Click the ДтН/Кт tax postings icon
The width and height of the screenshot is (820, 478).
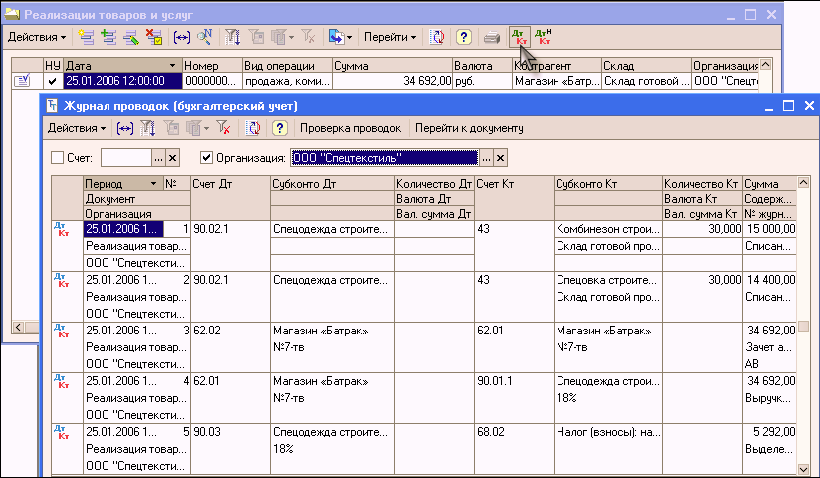click(x=543, y=37)
